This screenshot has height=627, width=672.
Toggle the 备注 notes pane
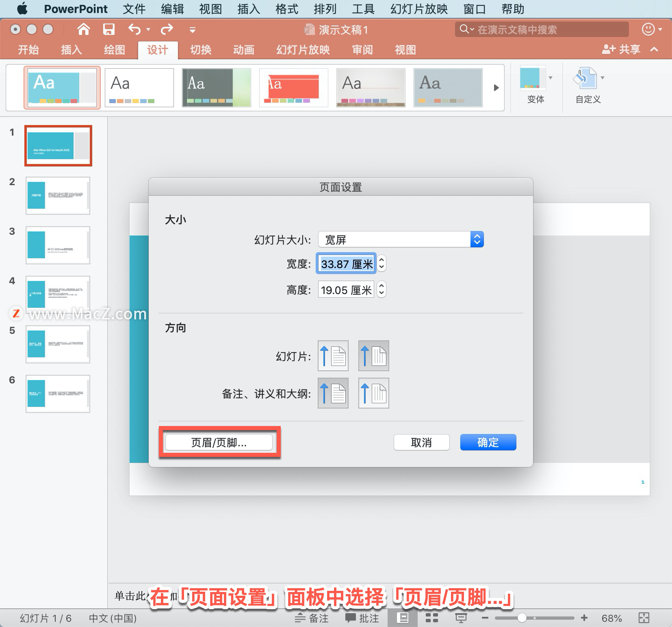click(311, 618)
